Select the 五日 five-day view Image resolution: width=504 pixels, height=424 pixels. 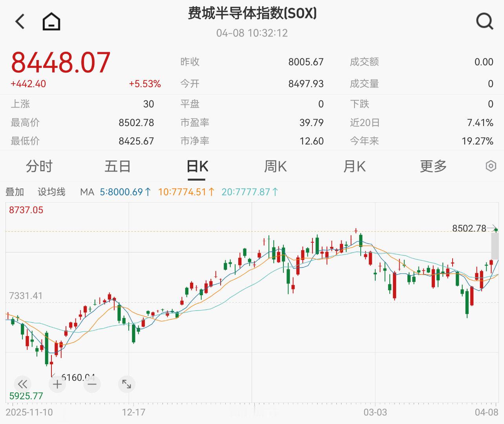[x=117, y=166]
